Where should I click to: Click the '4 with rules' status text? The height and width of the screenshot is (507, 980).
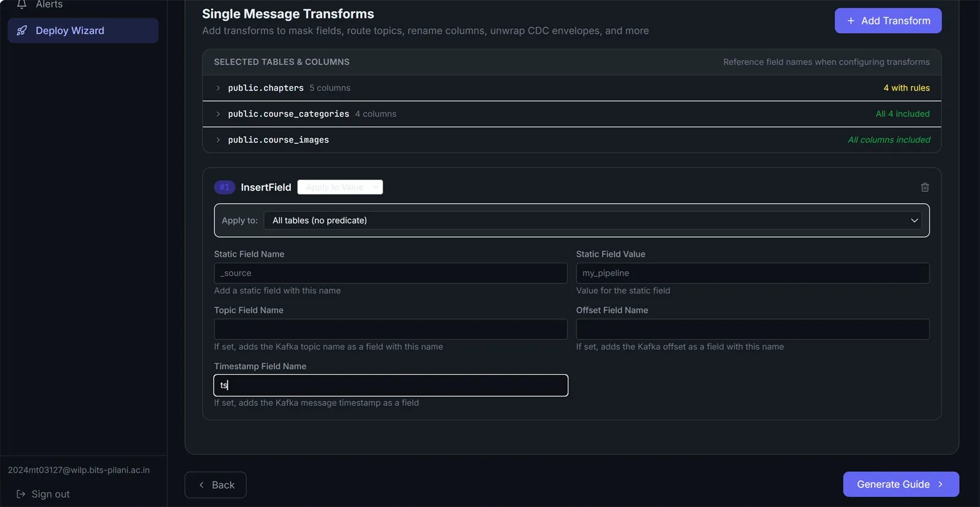(907, 88)
